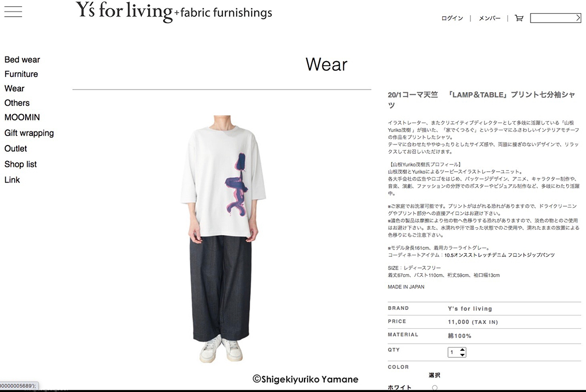Image resolution: width=586 pixels, height=392 pixels.
Task: Select the ホワイト color radio button
Action: coord(435,388)
